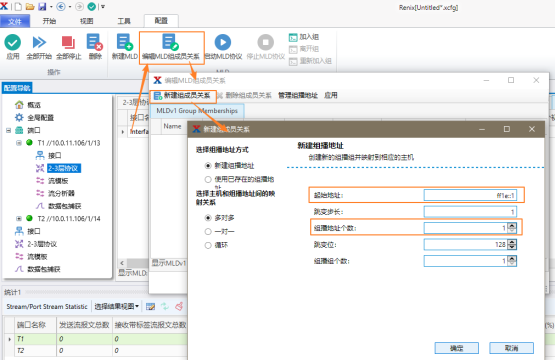
Task: Click the 全部停止 stop-all icon
Action: click(68, 42)
